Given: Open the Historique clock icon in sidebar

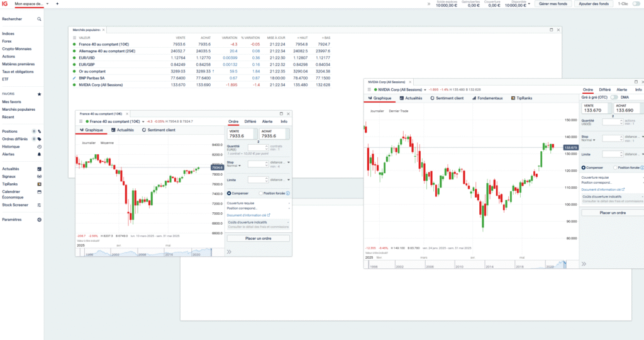Looking at the screenshot, I should (39, 147).
